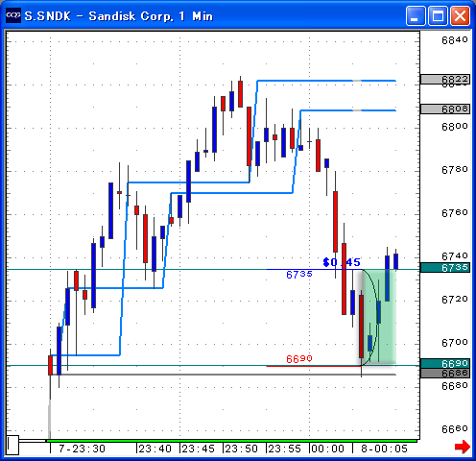Minimize the S.SNDK chart window

[416, 15]
